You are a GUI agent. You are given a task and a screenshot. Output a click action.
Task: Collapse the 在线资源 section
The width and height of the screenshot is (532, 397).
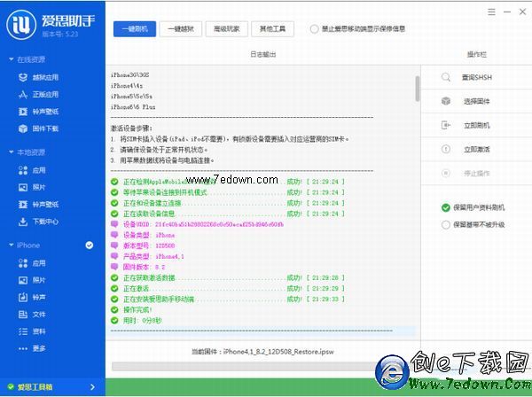point(12,59)
